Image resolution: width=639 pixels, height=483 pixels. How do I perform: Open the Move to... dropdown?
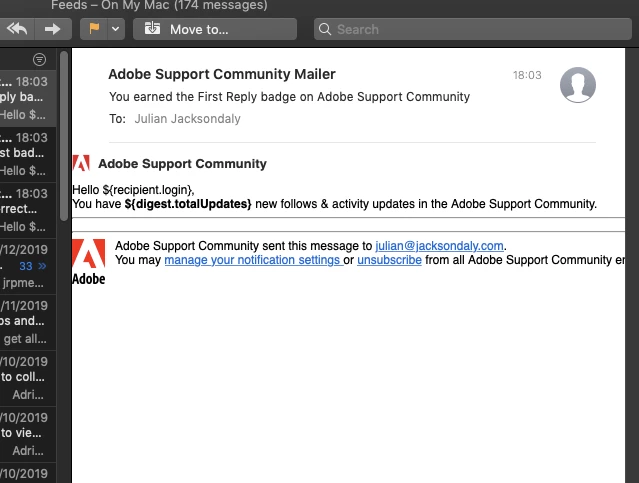coord(215,29)
